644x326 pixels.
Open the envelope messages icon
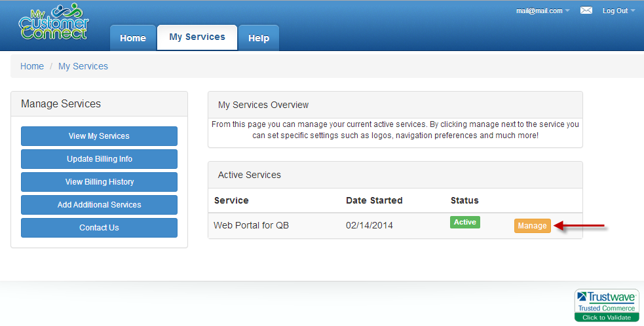(x=586, y=10)
